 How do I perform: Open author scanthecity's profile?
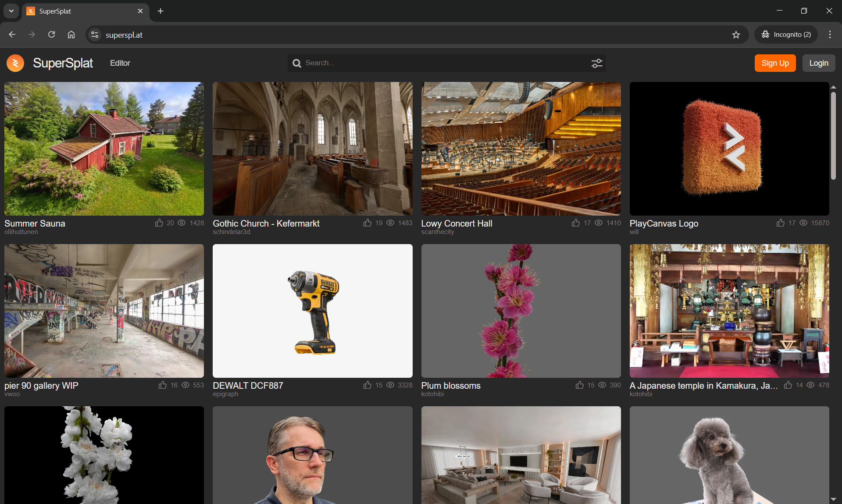[x=437, y=232]
